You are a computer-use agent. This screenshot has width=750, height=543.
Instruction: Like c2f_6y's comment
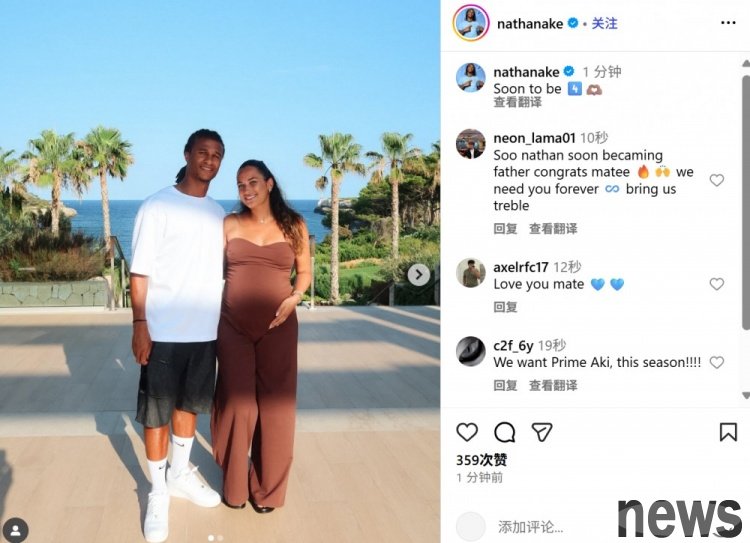tap(717, 363)
